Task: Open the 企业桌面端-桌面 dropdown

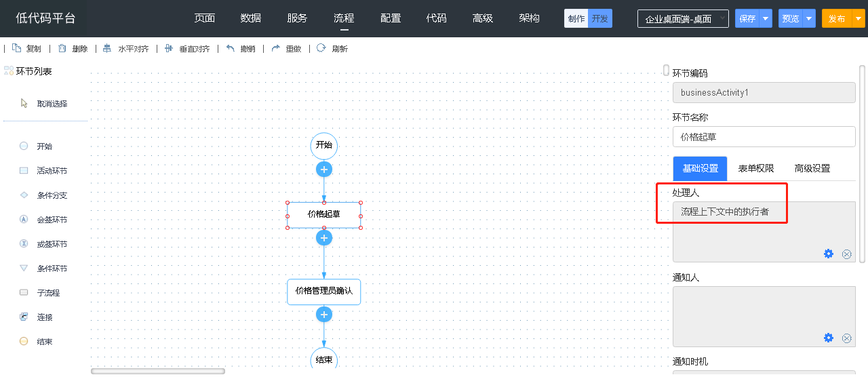Action: click(x=683, y=19)
